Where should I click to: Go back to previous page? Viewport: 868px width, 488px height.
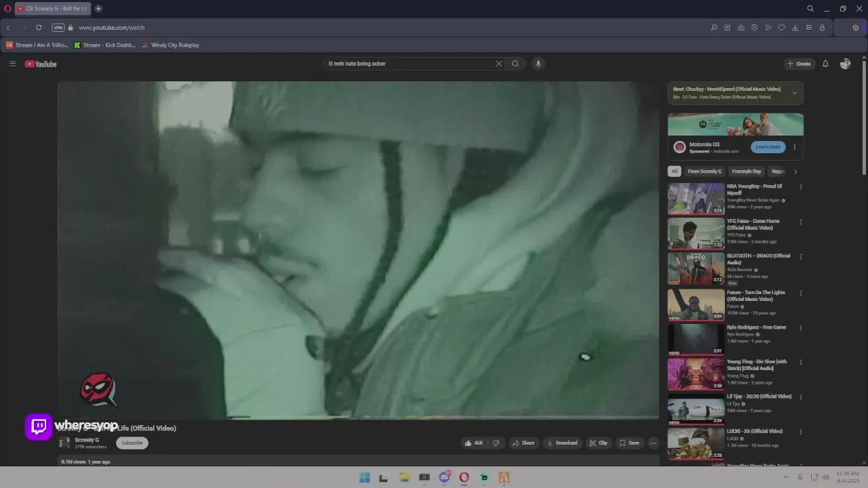coord(8,28)
